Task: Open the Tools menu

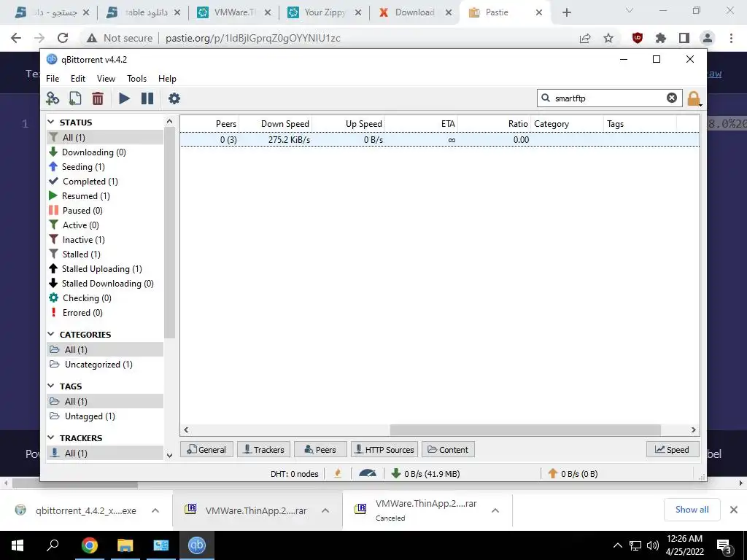Action: click(136, 79)
